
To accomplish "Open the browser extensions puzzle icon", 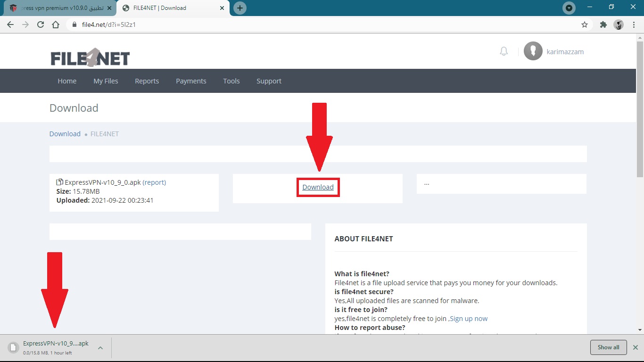I will tap(603, 25).
